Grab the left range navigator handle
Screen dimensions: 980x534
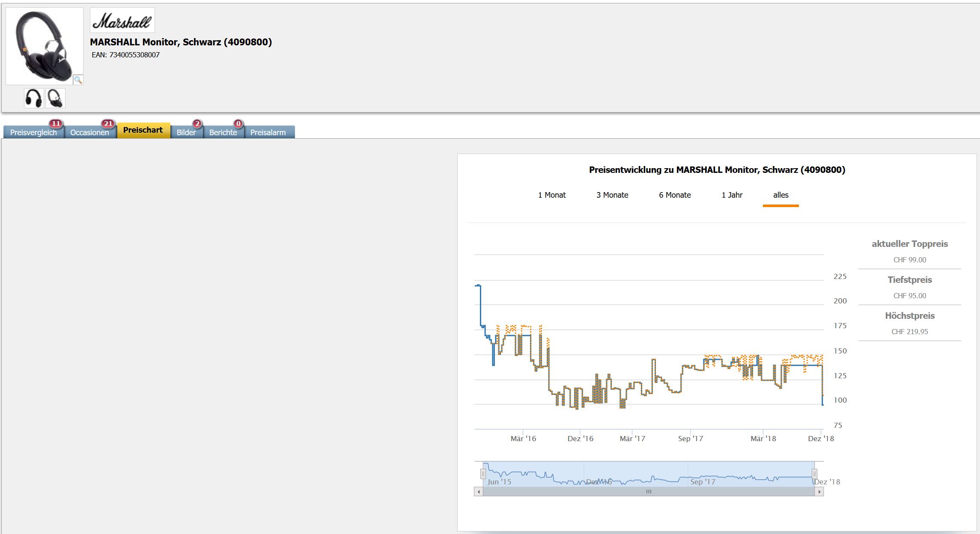pos(483,474)
